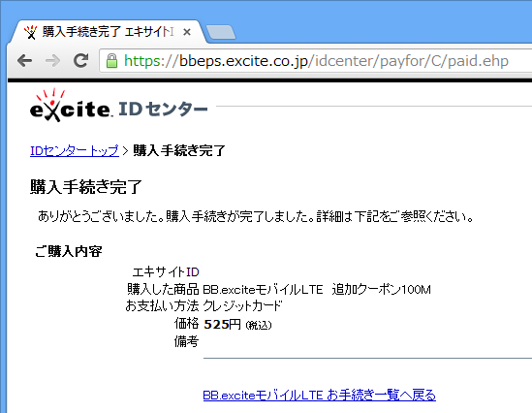Close the 購入手続き完了 tab

pos(187,32)
